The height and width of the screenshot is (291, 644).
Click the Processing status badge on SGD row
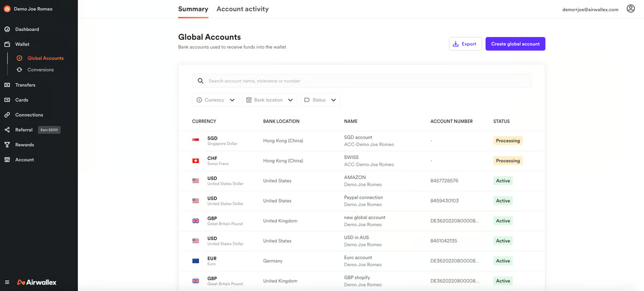(508, 141)
